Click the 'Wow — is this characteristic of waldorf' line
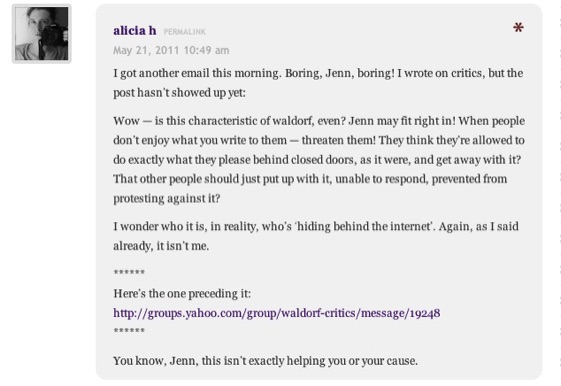Image resolution: width=561 pixels, height=386 pixels. click(319, 121)
